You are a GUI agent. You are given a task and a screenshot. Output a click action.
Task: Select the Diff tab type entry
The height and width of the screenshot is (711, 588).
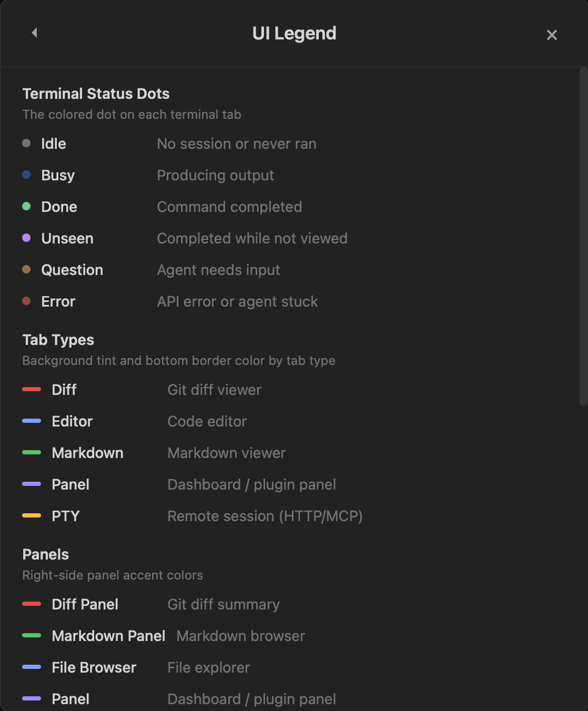[63, 390]
